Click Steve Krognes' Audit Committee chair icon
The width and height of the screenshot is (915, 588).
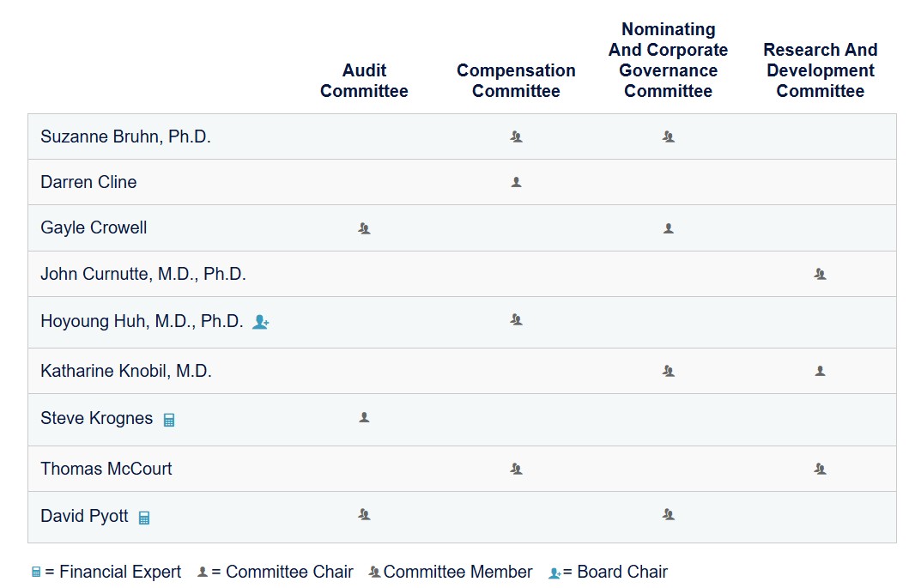[x=364, y=417]
